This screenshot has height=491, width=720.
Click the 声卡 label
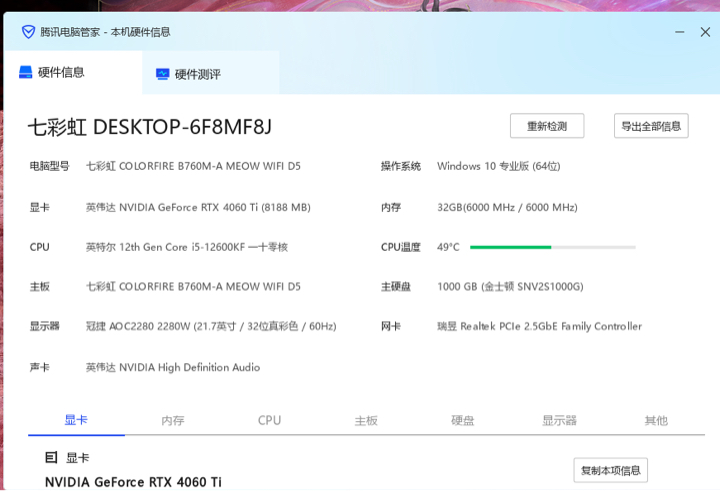(39, 367)
